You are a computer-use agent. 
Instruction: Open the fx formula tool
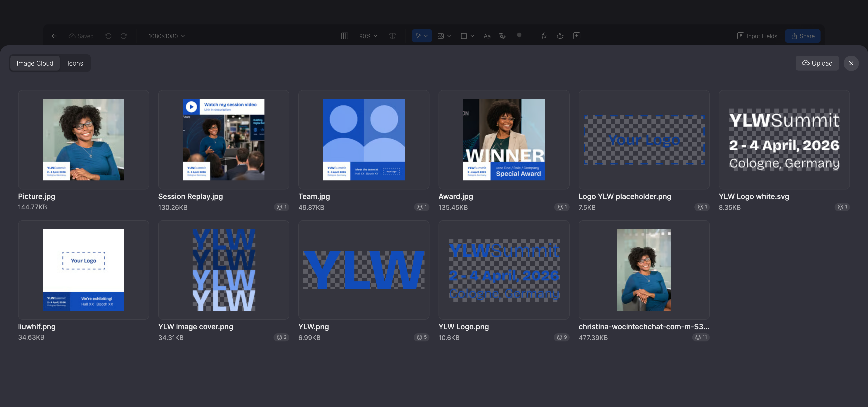pos(544,36)
